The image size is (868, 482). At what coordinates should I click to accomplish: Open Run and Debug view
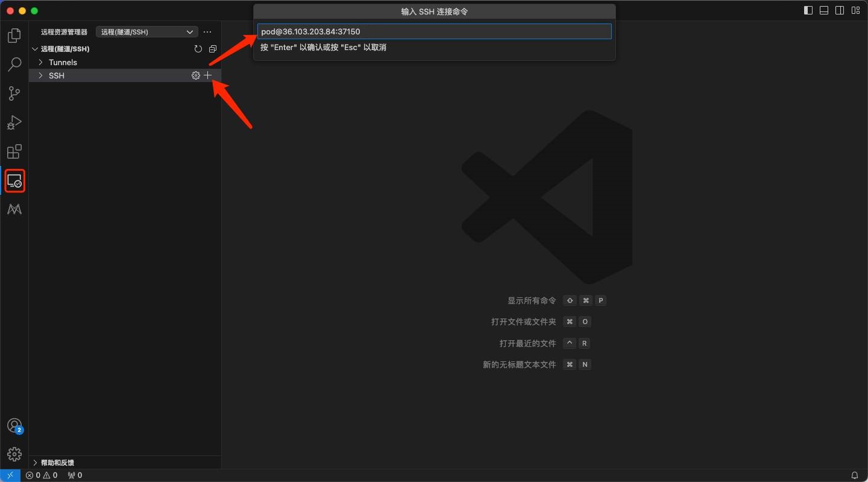[x=14, y=122]
